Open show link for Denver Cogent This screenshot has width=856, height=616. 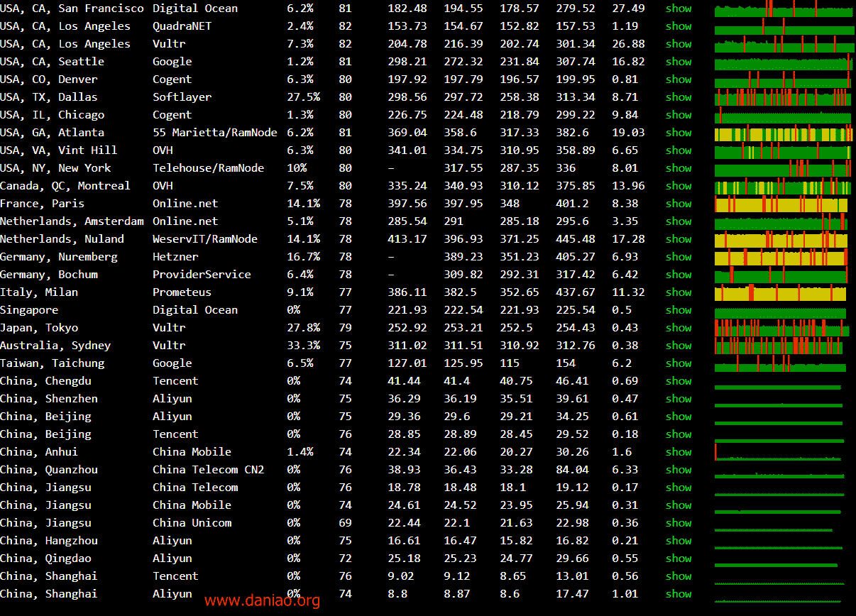pyautogui.click(x=679, y=79)
